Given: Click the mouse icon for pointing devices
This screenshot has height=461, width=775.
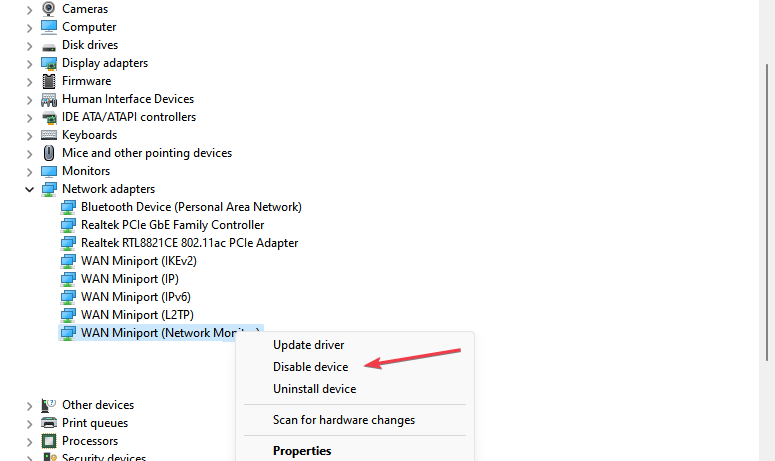Looking at the screenshot, I should pos(48,153).
